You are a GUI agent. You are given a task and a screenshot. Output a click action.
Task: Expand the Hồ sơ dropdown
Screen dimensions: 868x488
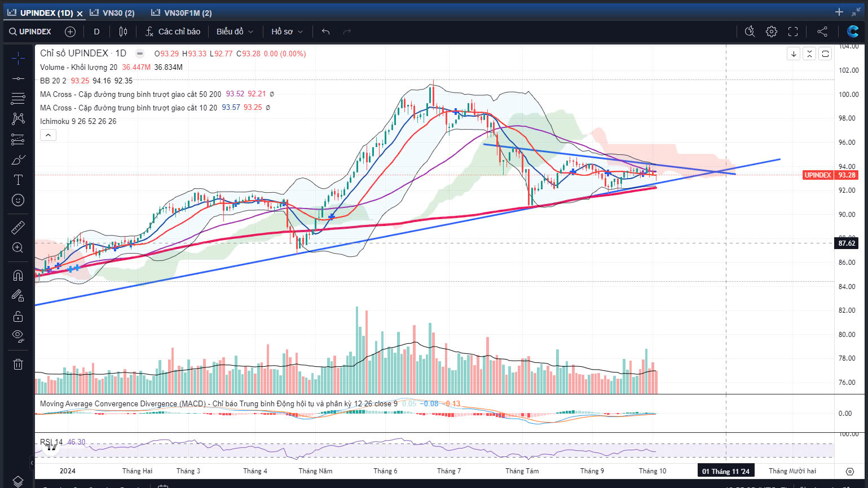pyautogui.click(x=287, y=32)
